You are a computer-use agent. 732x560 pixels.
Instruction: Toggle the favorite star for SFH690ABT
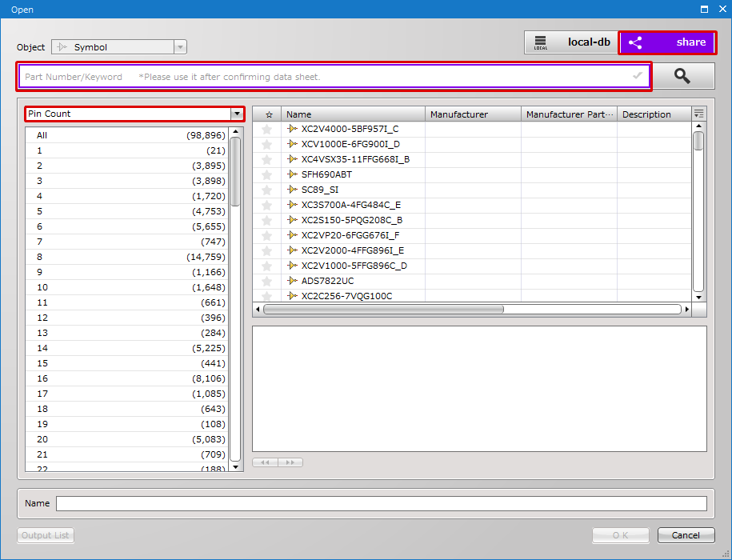point(267,174)
